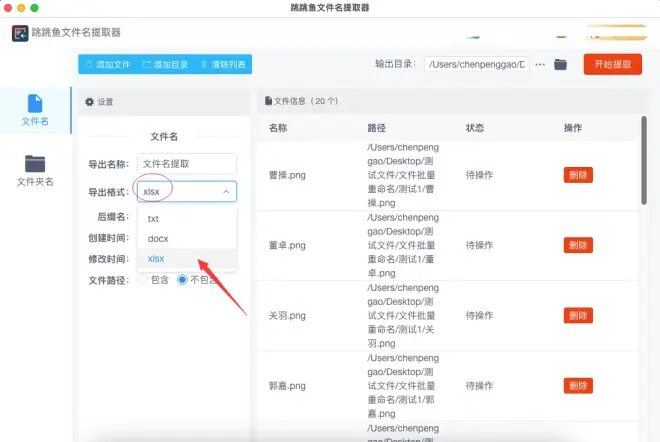Click the 添加目录 add directory button
This screenshot has height=442, width=660.
click(165, 64)
